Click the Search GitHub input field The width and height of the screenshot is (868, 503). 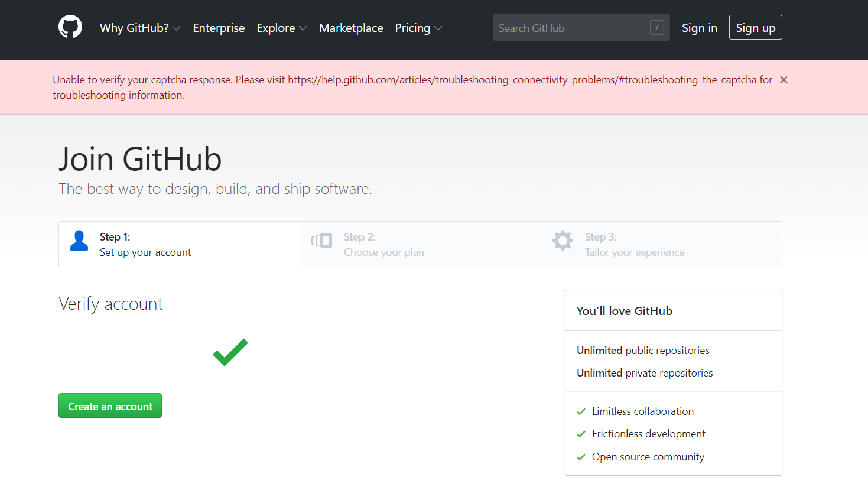click(x=567, y=27)
